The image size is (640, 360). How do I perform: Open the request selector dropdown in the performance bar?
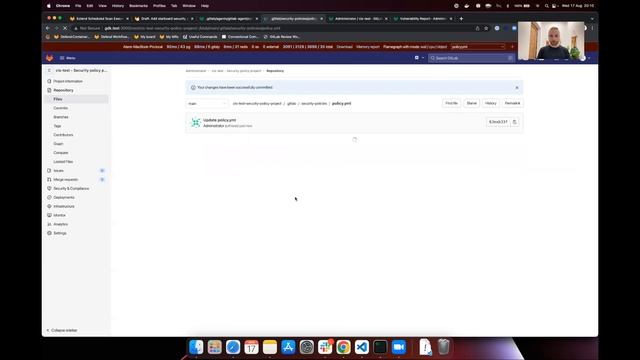(x=478, y=47)
